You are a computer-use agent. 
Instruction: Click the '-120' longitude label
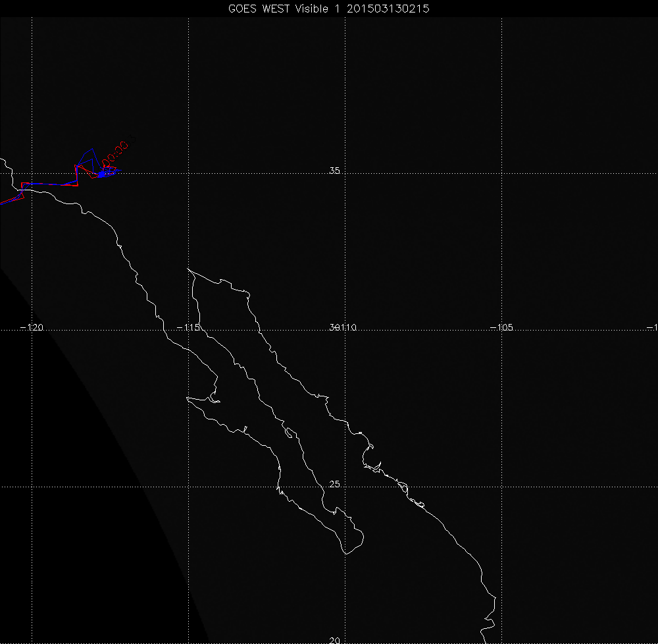[x=32, y=327]
